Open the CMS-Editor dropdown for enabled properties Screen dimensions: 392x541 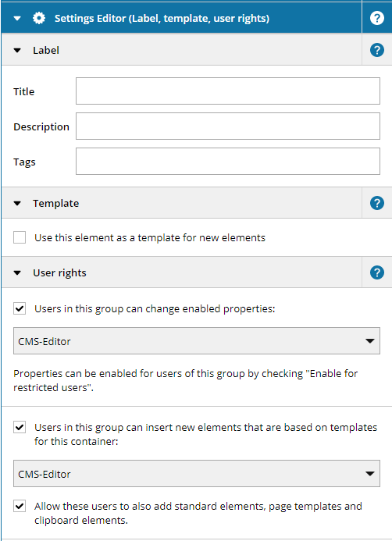[x=197, y=341]
